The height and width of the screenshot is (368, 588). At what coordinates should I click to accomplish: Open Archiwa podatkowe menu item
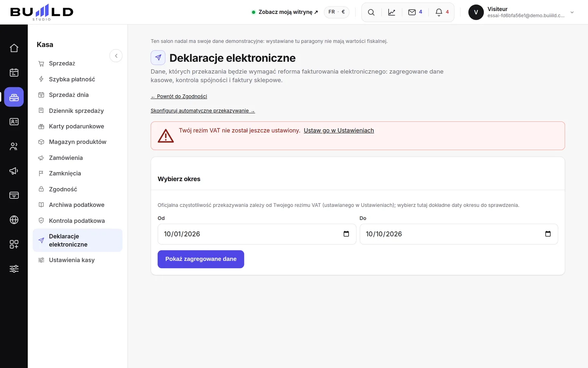tap(78, 205)
